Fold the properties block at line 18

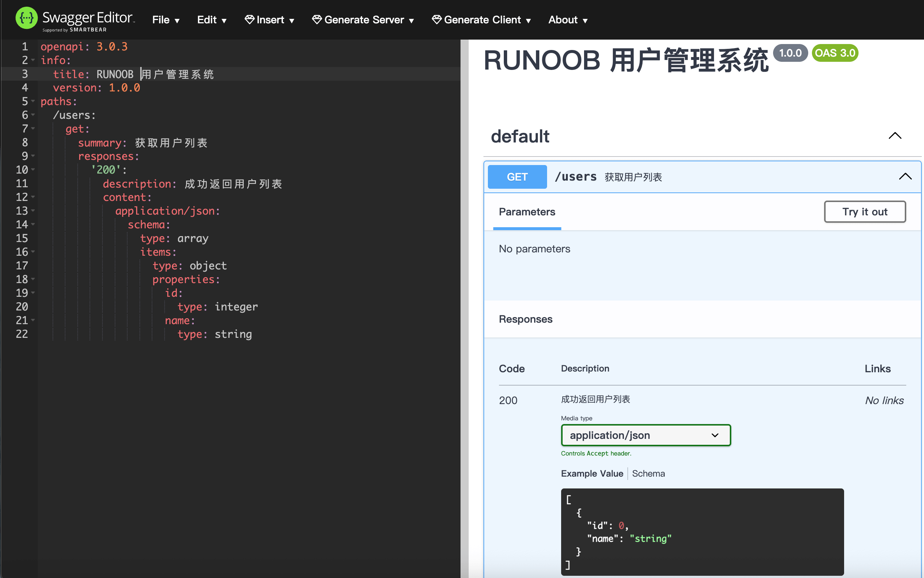pos(33,279)
